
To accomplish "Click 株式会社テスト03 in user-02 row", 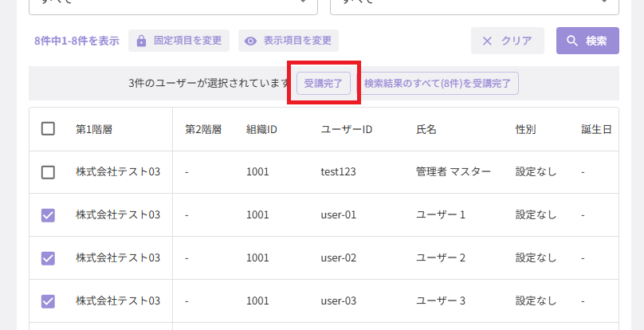I will (x=118, y=258).
